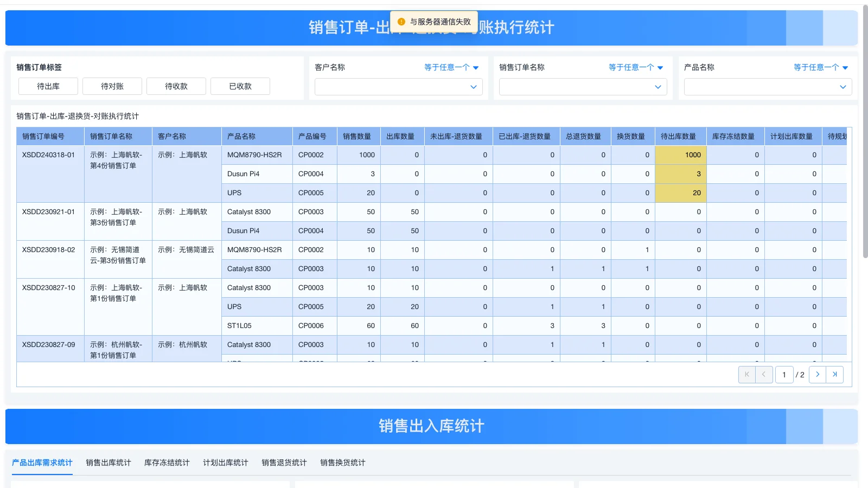The image size is (868, 488).
Task: Click the 销售订单编号 column header
Action: tap(50, 136)
